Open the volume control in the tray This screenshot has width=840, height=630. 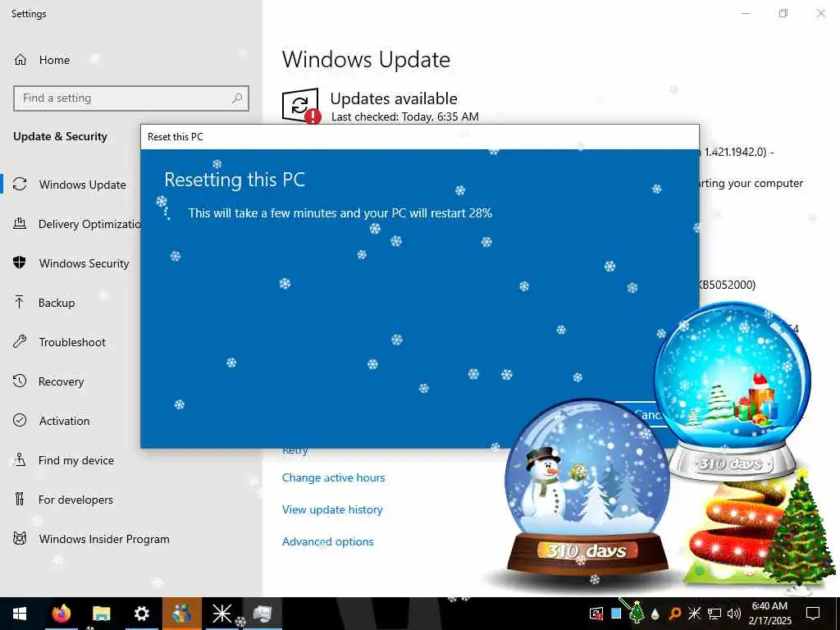coord(734,614)
